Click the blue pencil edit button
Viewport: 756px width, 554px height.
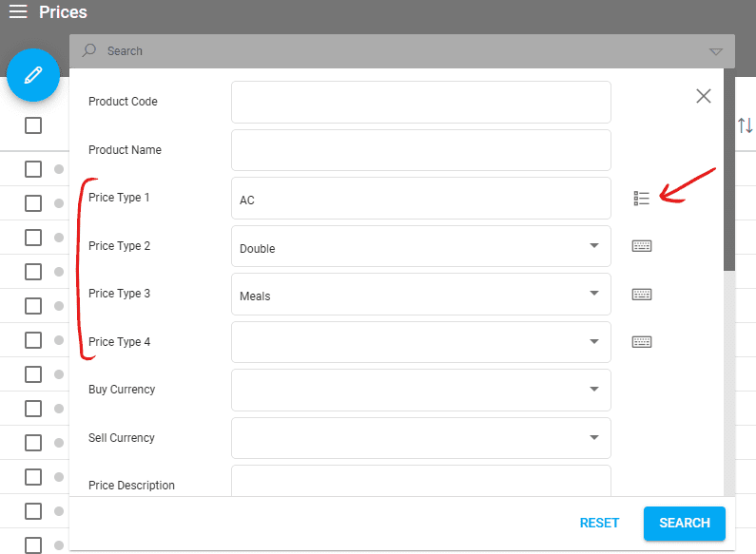coord(33,75)
